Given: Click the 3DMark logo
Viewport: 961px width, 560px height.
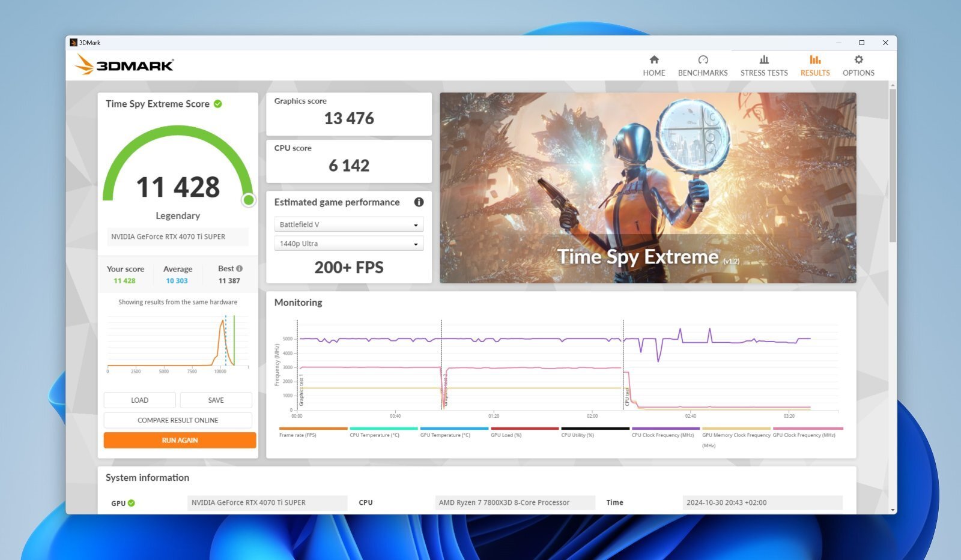Looking at the screenshot, I should pyautogui.click(x=125, y=65).
